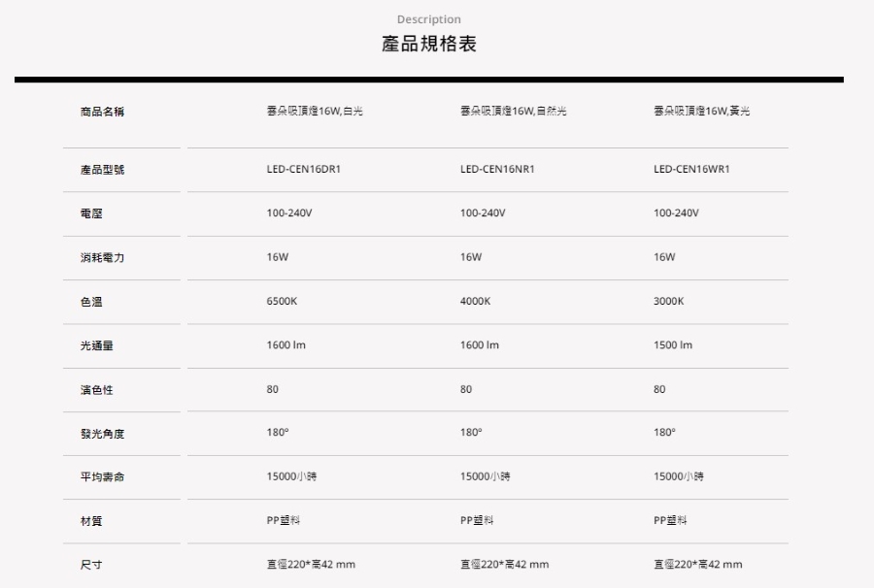The image size is (874, 588).
Task: Click the 3000K color temperature value
Action: point(669,301)
